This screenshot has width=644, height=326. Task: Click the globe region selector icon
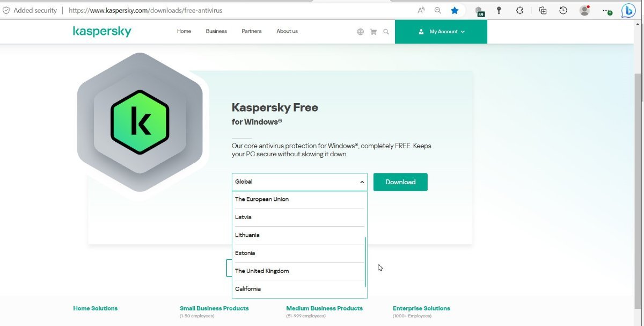tap(360, 32)
